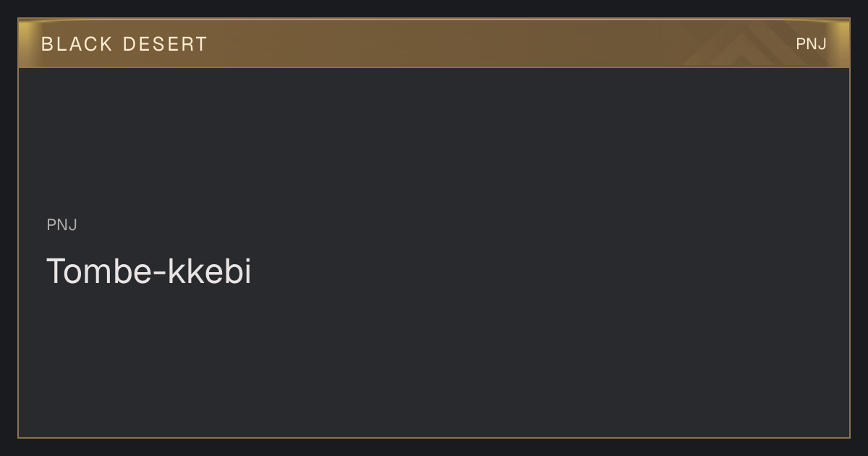Click the thin gold border at card bottom
This screenshot has height=456, width=868.
[x=434, y=437]
